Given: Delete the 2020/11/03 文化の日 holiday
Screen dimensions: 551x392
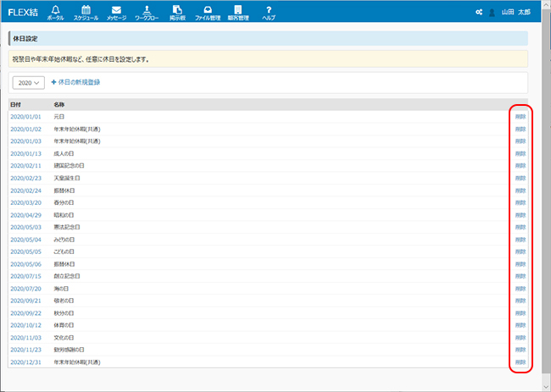Looking at the screenshot, I should pyautogui.click(x=520, y=338).
